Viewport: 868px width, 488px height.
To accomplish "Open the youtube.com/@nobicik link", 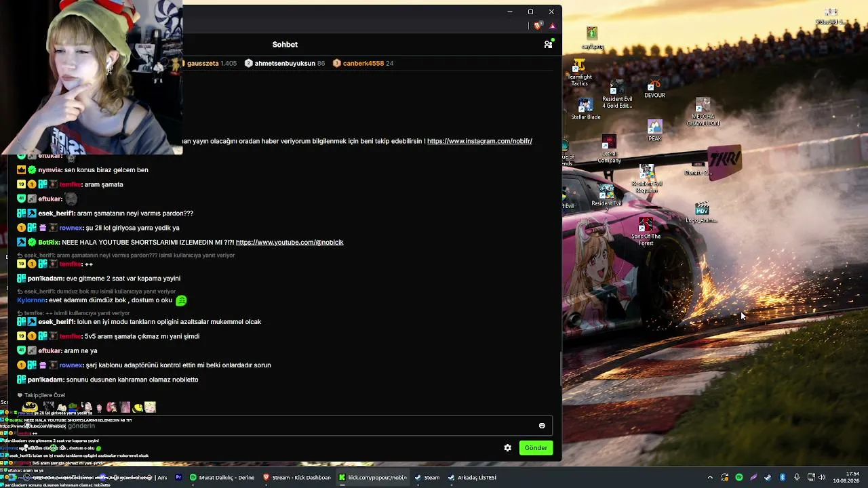I will [x=290, y=242].
